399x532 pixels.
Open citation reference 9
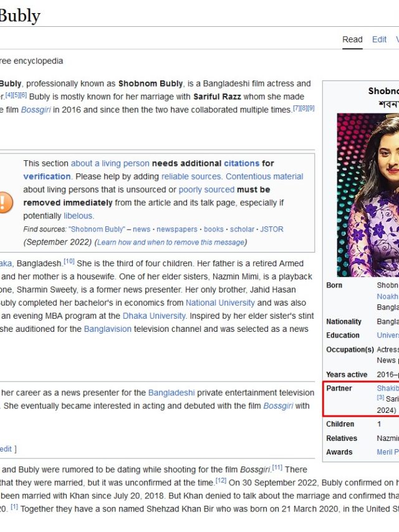(x=311, y=109)
